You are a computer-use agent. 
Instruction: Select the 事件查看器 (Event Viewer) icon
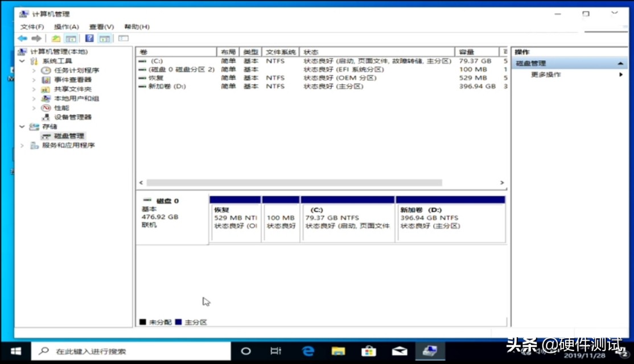[x=46, y=80]
